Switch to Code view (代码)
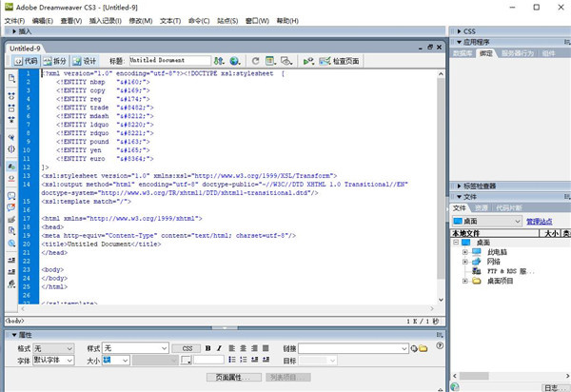571x392 pixels. point(26,61)
